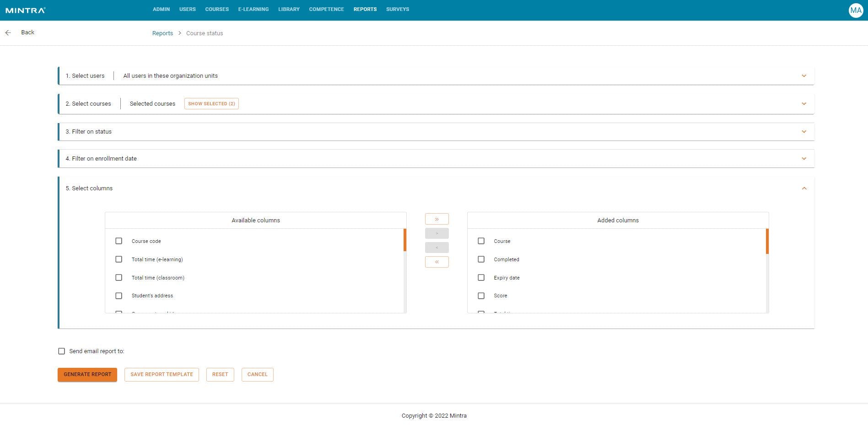
Task: Move selected column left using single arrow
Action: point(437,247)
